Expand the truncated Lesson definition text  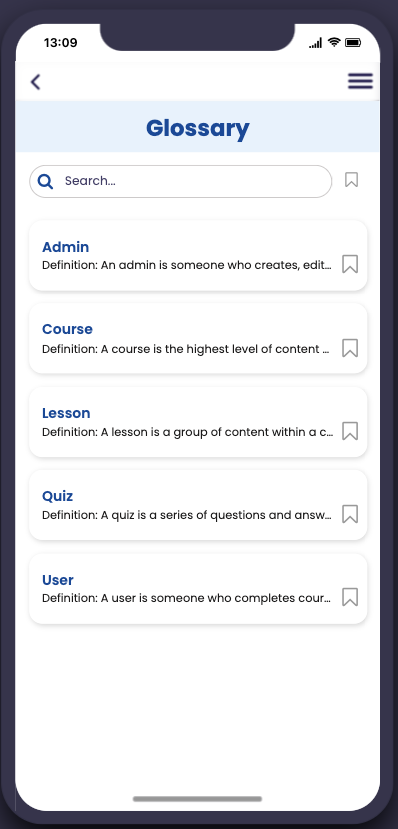pyautogui.click(x=188, y=432)
